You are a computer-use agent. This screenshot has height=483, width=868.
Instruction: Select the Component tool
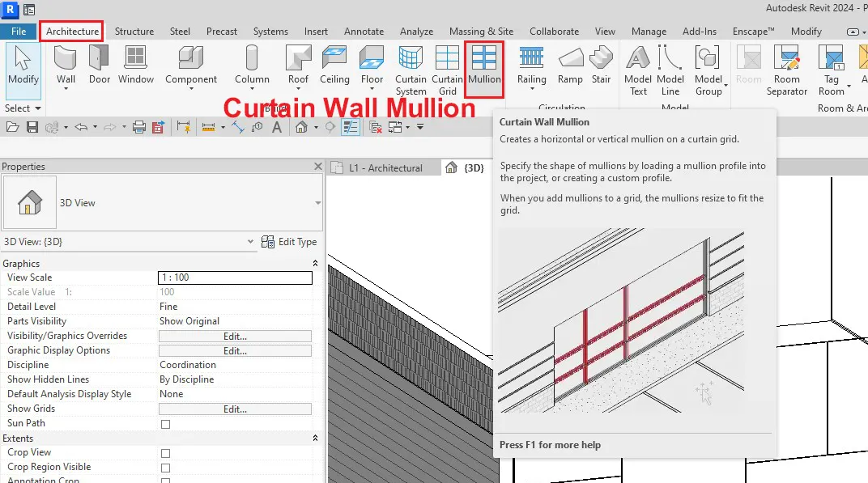(x=191, y=66)
